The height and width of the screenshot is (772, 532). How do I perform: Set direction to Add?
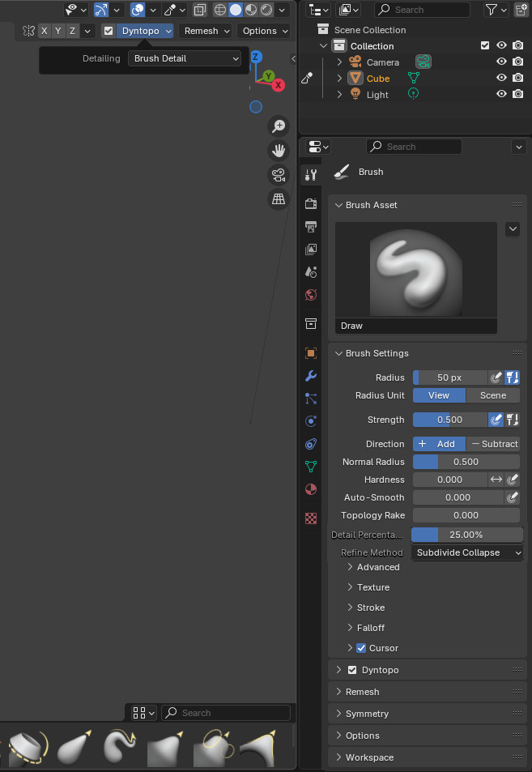[x=439, y=444]
